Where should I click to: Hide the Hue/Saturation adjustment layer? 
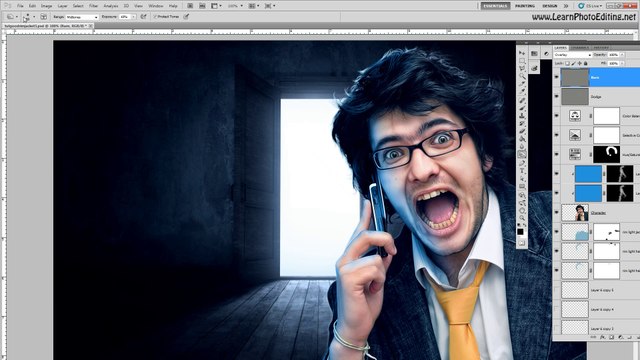click(x=556, y=154)
